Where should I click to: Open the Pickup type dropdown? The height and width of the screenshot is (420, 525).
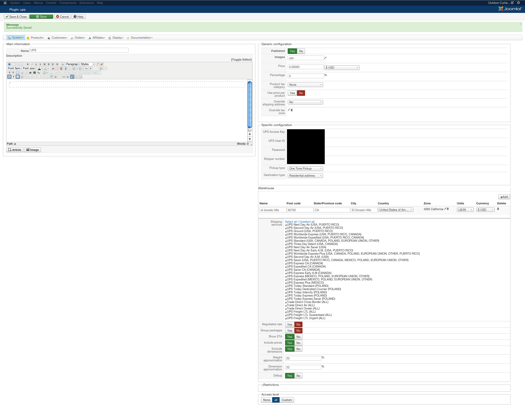pos(305,169)
